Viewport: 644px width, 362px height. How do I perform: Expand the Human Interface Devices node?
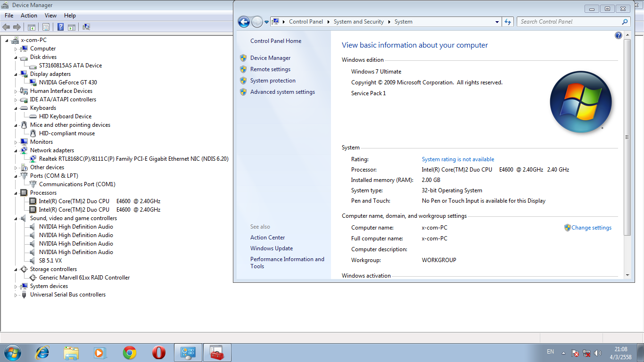(16, 91)
